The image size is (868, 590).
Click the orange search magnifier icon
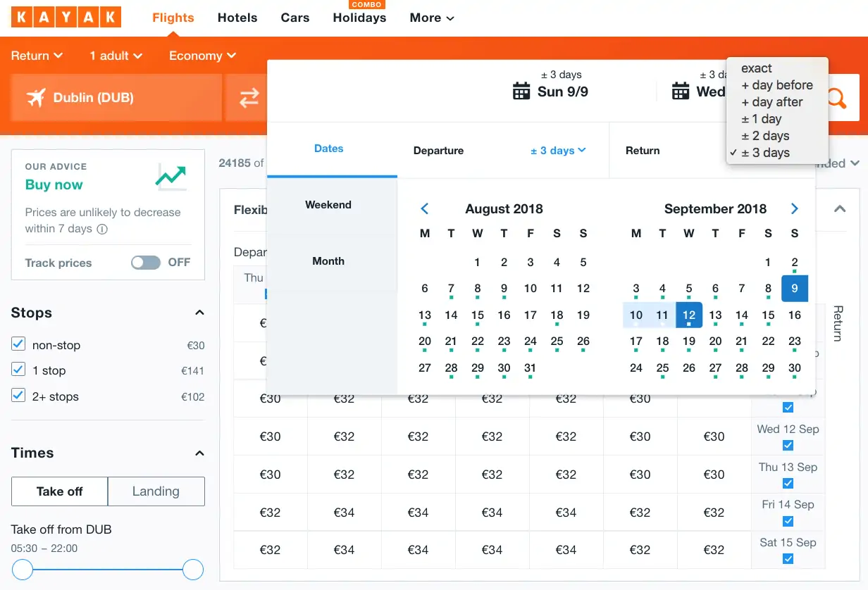tap(836, 99)
